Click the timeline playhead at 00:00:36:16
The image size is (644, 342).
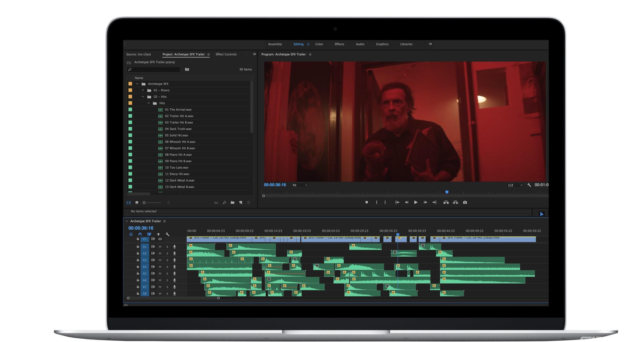click(x=398, y=235)
